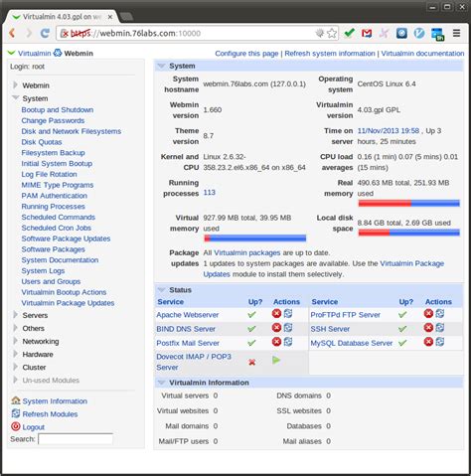
Task: Open the Dovecot IMAP / POP3 Server link
Action: (x=194, y=362)
